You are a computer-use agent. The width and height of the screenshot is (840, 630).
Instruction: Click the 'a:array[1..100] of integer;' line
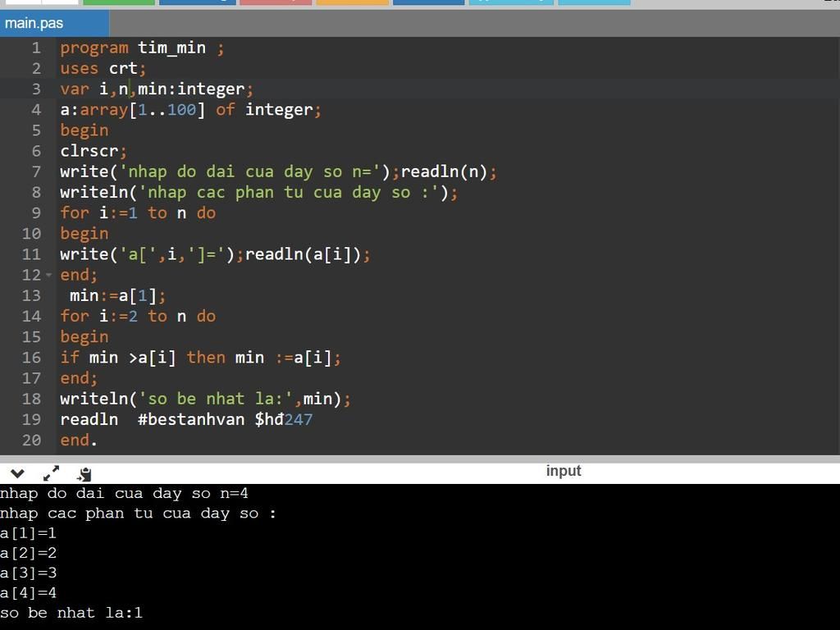click(190, 110)
